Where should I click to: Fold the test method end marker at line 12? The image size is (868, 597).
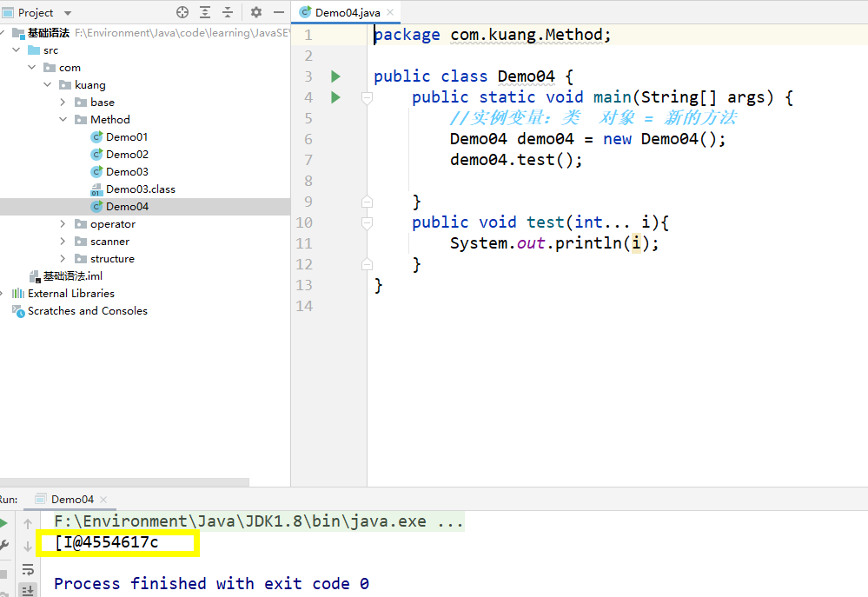[x=367, y=265]
